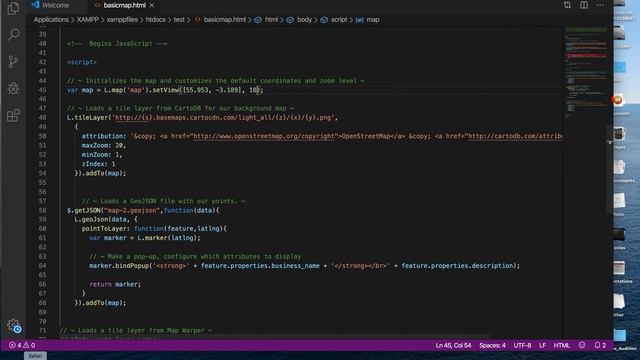The width and height of the screenshot is (640, 360).
Task: Click the xamppfiles breadcrumb
Action: [122, 20]
